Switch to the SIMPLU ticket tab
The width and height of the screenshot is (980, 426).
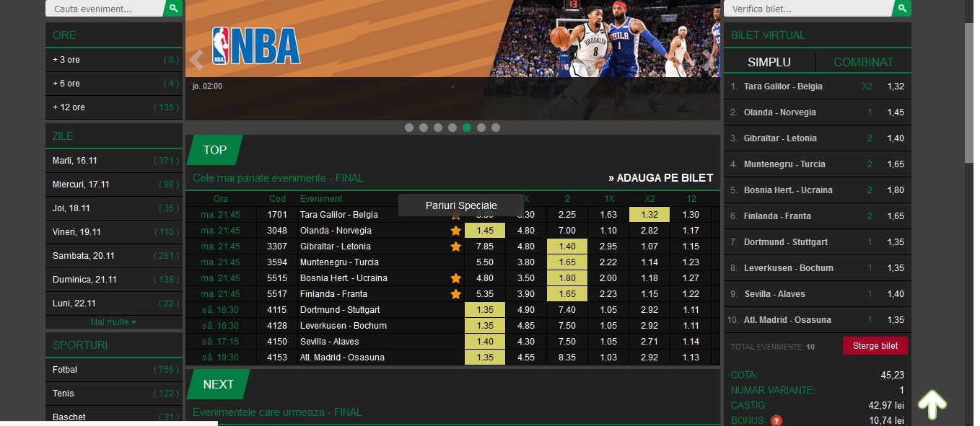coord(769,62)
